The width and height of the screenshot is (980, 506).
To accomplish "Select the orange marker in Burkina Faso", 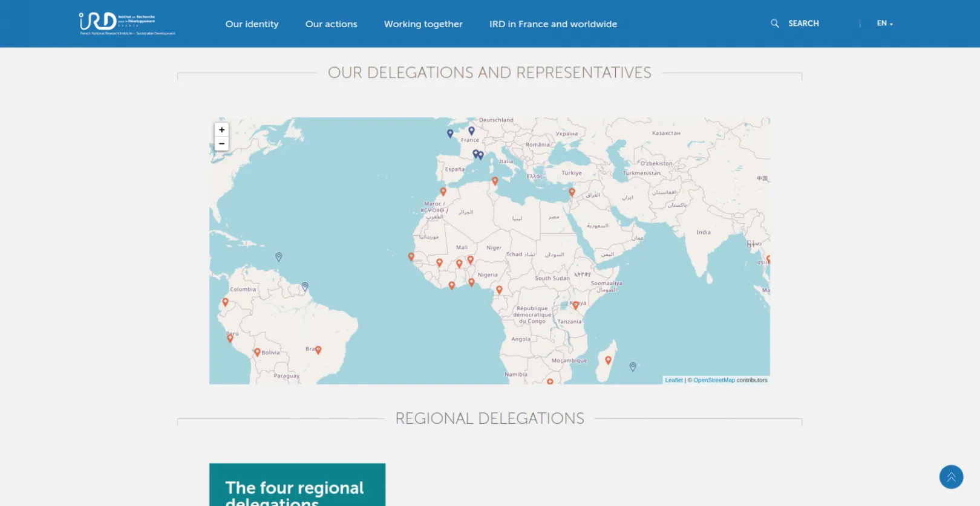I will pyautogui.click(x=459, y=263).
